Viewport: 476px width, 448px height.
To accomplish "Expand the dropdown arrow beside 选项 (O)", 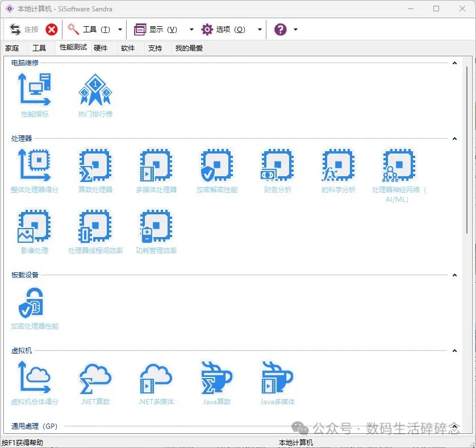I will (260, 30).
